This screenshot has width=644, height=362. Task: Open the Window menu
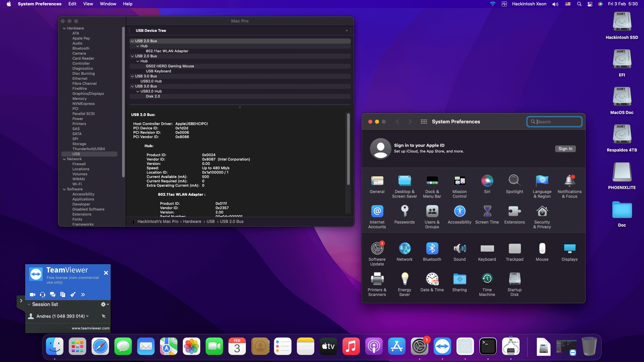click(x=108, y=4)
